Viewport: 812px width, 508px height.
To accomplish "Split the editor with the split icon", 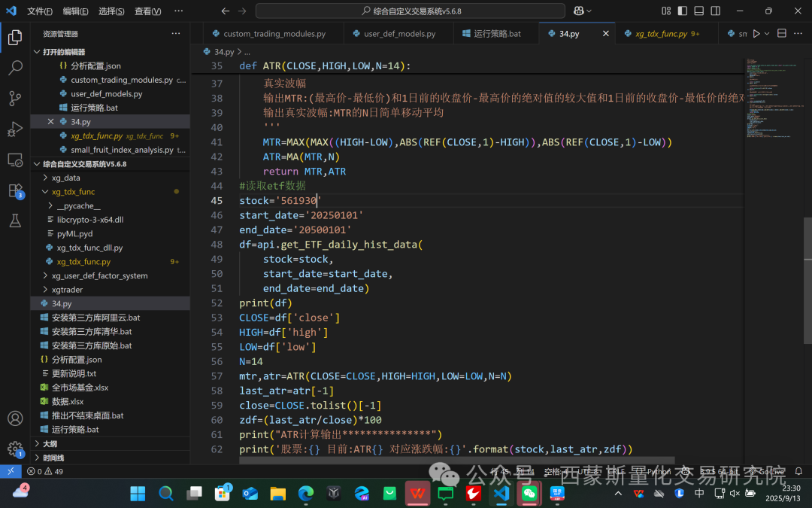I will [782, 34].
